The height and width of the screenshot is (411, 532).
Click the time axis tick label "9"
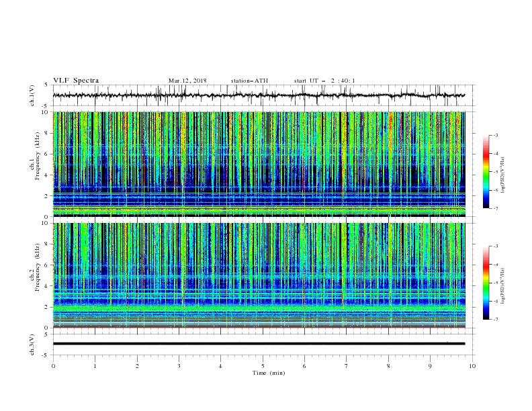[430, 366]
